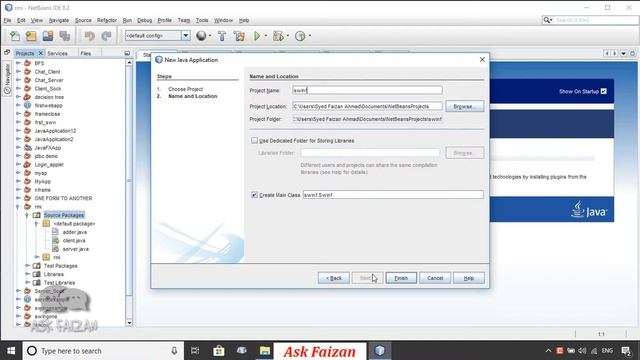The image size is (640, 360).
Task: Open the Tools menu
Action: [202, 20]
